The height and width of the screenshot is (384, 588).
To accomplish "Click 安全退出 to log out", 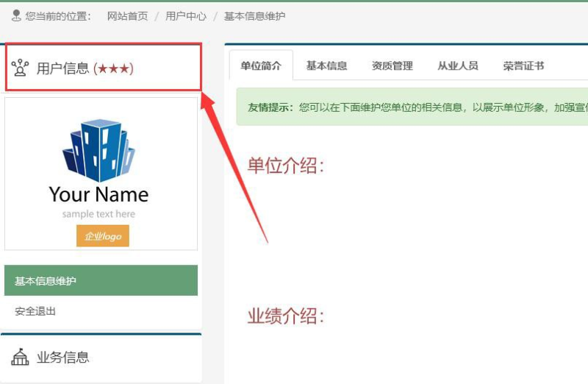I will pyautogui.click(x=35, y=311).
